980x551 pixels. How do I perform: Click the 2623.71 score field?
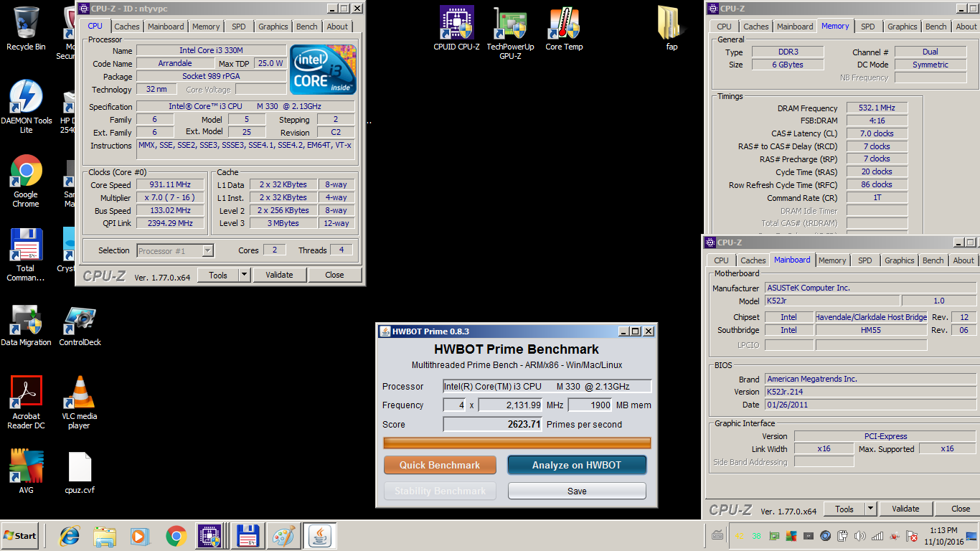pos(492,424)
